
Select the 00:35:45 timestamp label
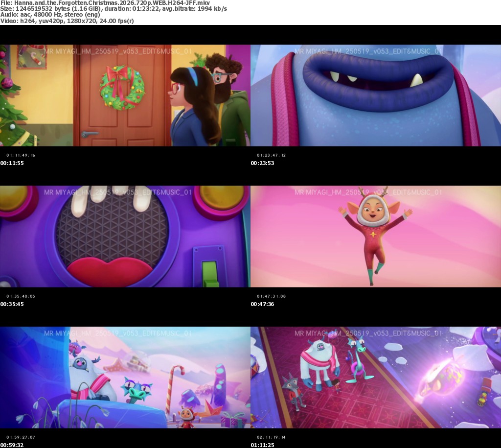tap(12, 304)
